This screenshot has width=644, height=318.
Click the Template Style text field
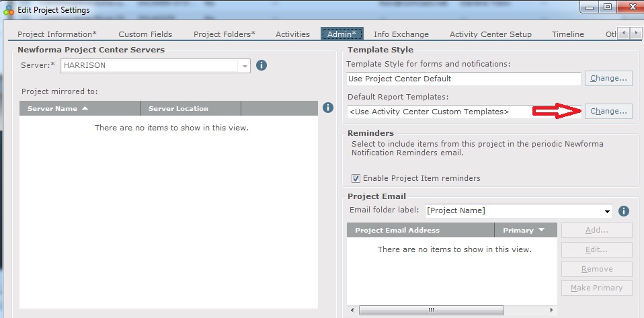[x=464, y=79]
